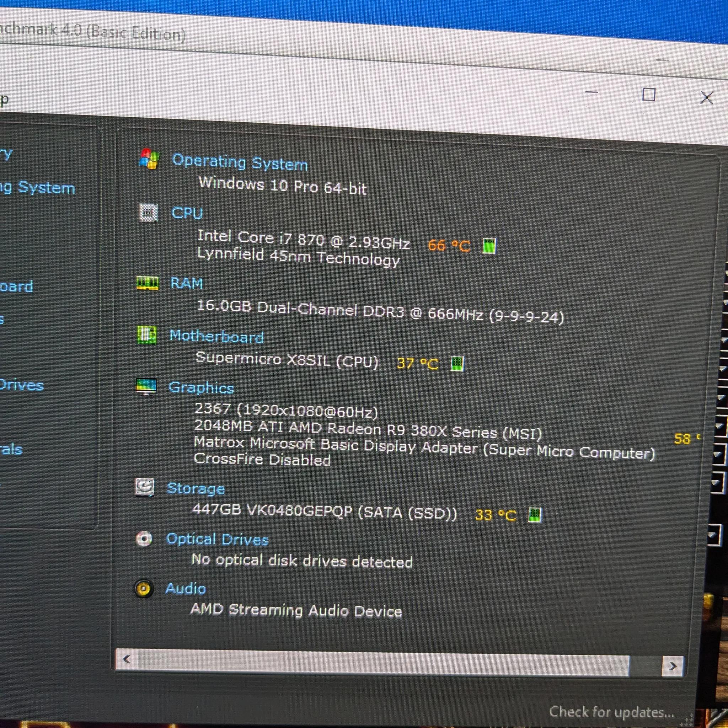This screenshot has height=728, width=728.
Task: Open the Audio section heading
Action: [x=186, y=588]
